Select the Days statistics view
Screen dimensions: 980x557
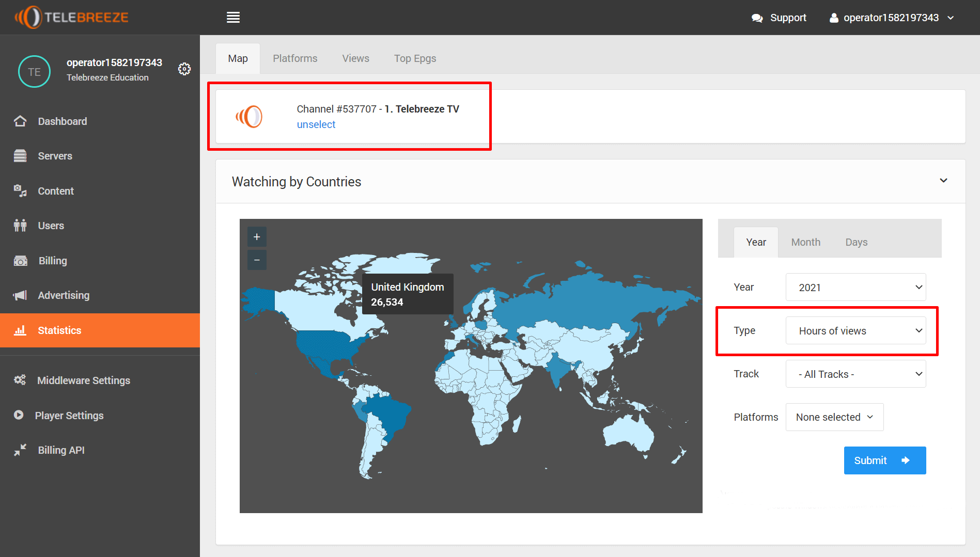coord(856,242)
